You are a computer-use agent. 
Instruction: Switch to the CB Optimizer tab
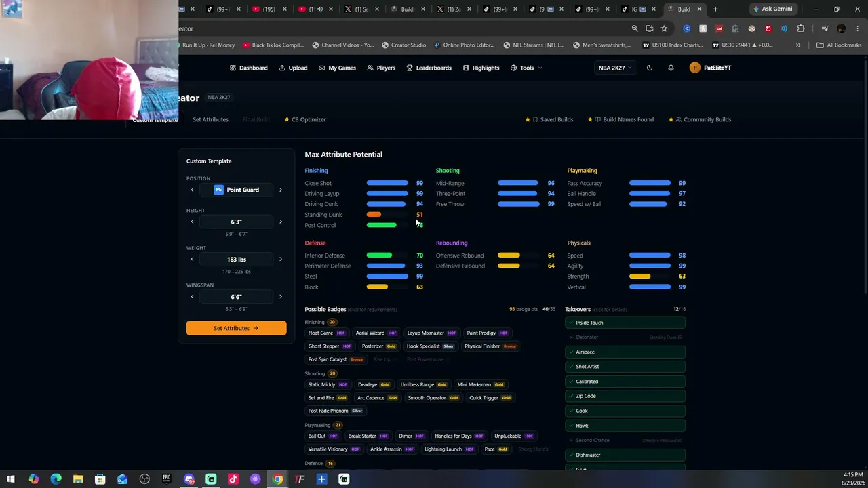pos(305,119)
